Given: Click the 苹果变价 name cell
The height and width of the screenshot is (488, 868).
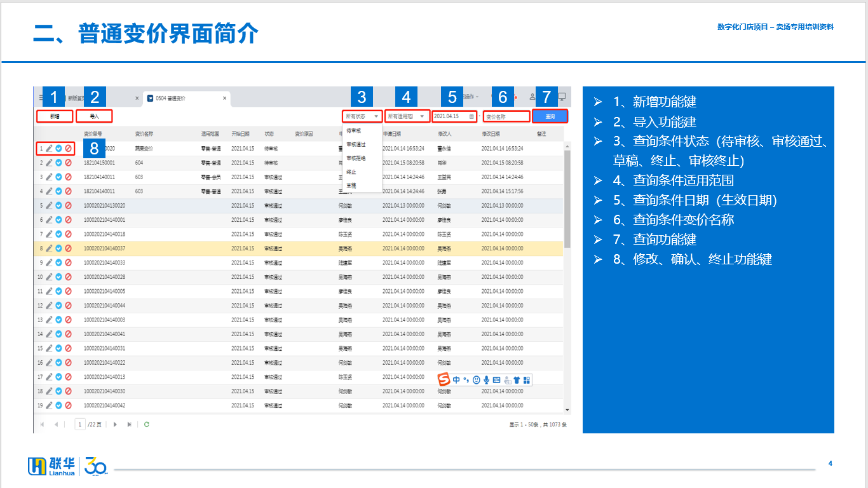Looking at the screenshot, I should click(x=144, y=148).
